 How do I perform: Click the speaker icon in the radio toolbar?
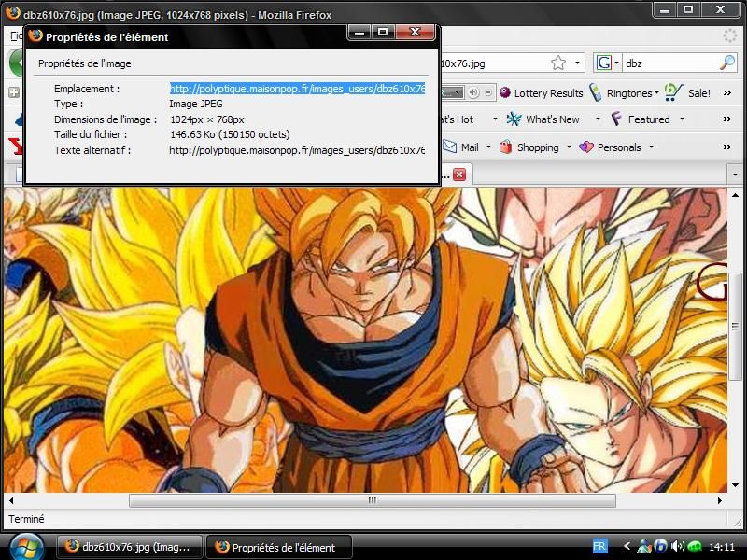click(473, 92)
